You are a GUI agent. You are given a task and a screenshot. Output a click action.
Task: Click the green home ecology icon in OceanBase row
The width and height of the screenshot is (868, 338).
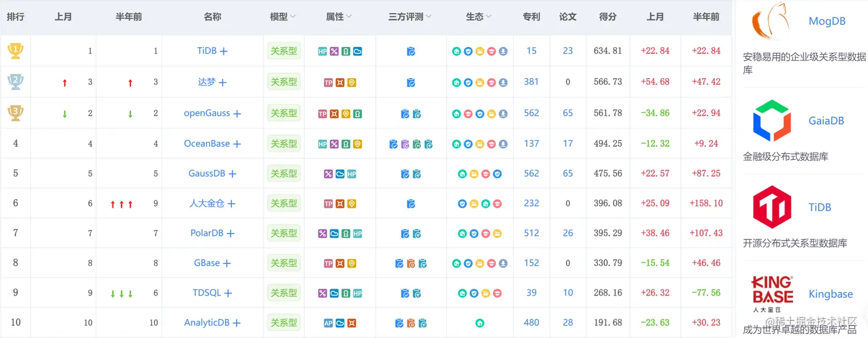pyautogui.click(x=456, y=144)
